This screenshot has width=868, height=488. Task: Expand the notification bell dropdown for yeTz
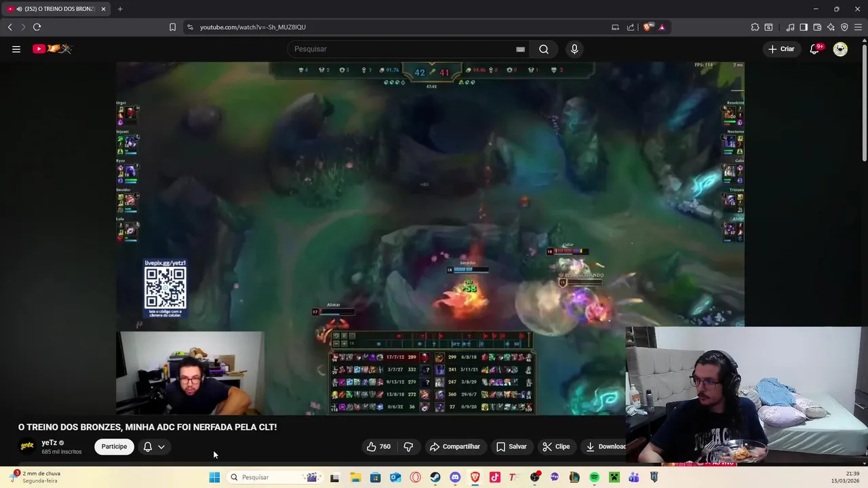pyautogui.click(x=154, y=447)
